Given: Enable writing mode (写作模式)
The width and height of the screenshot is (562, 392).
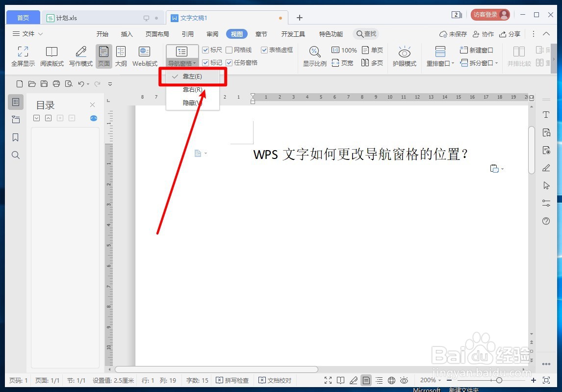Looking at the screenshot, I should (x=80, y=56).
